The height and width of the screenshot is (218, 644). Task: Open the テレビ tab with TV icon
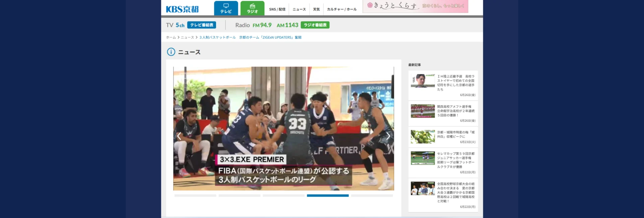226,8
